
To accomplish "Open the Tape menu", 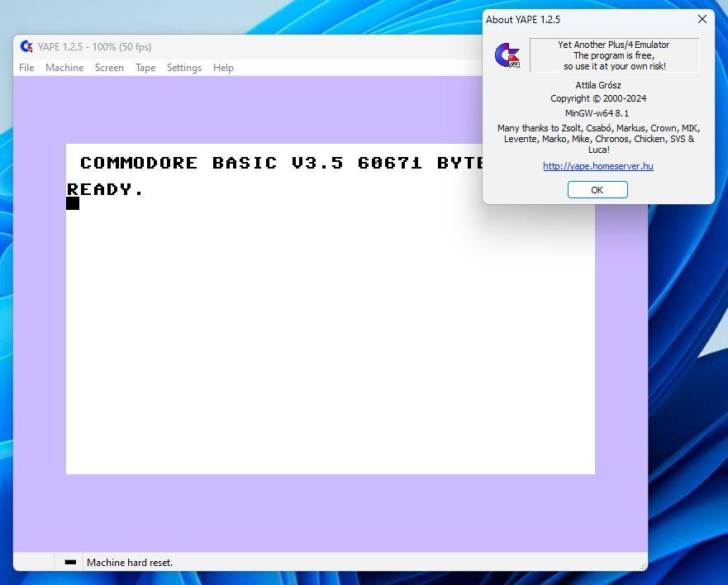I will (145, 68).
